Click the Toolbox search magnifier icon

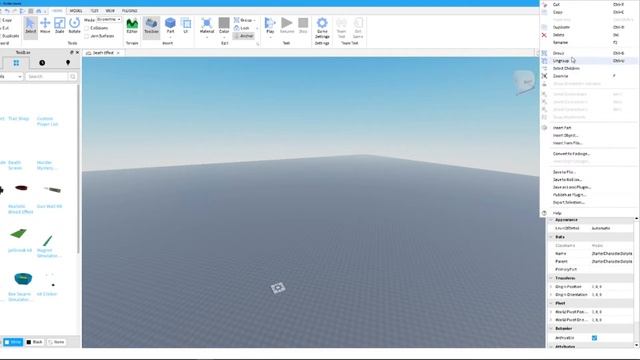coord(73,77)
